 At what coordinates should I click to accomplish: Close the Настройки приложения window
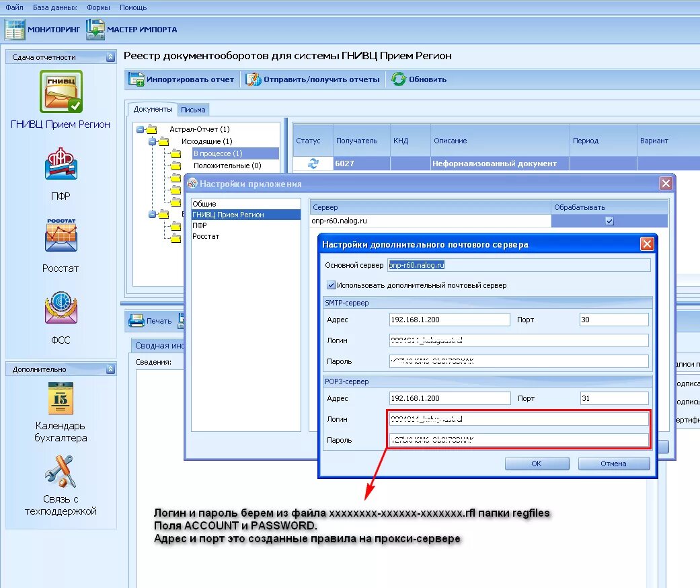pyautogui.click(x=666, y=183)
